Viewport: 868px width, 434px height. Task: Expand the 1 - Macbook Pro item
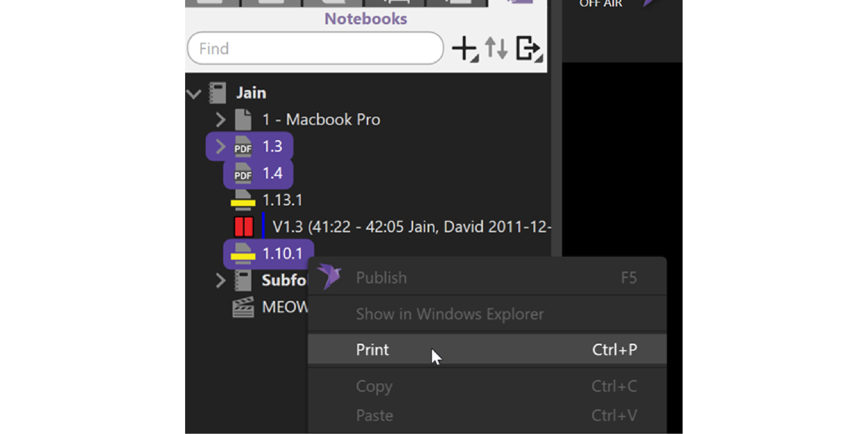(220, 120)
